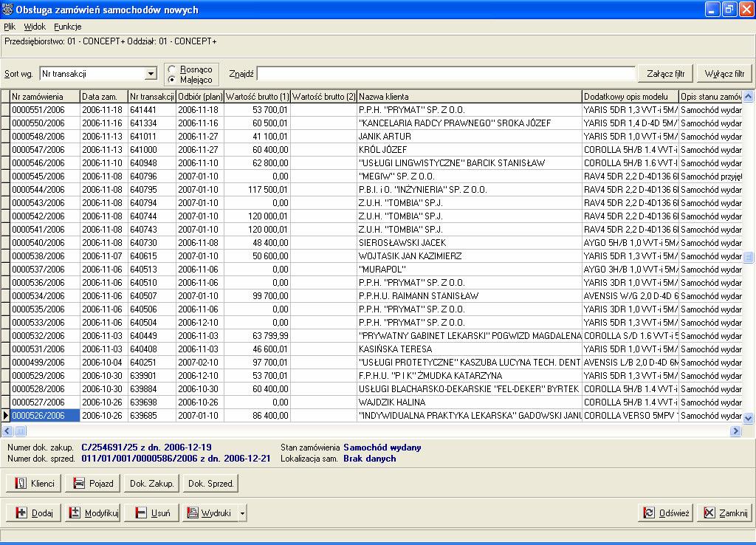Click client "MEGIW" SP. Z O.O.
Image resolution: width=756 pixels, height=545 pixels.
point(396,176)
